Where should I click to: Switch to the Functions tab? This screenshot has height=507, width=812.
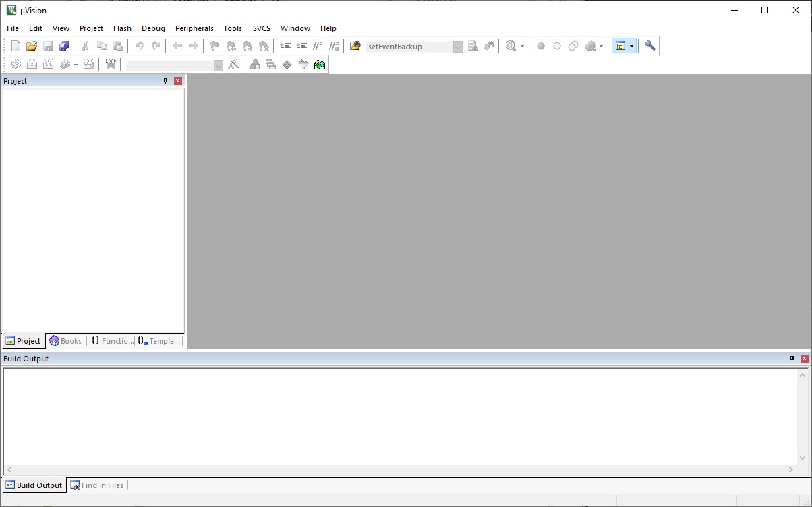click(x=112, y=341)
